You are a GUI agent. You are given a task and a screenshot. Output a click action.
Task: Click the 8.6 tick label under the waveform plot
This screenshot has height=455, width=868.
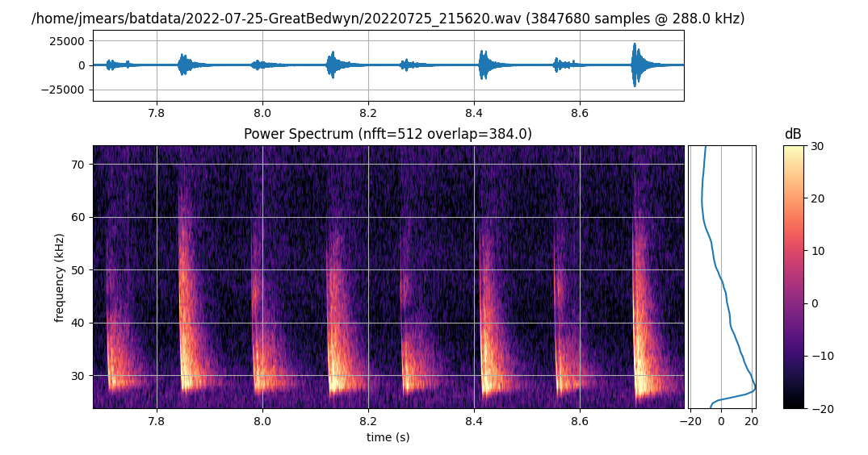[579, 113]
